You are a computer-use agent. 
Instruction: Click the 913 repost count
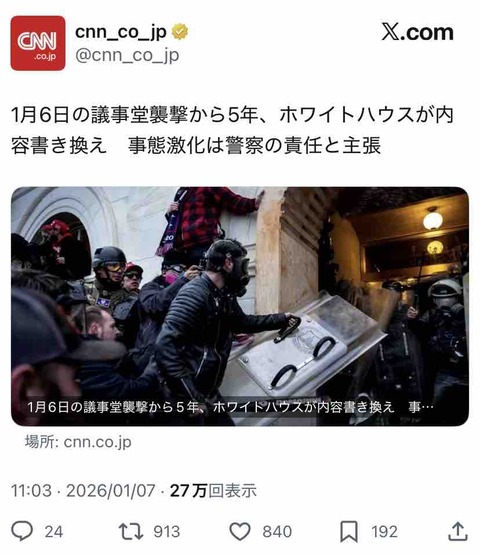[x=167, y=532]
